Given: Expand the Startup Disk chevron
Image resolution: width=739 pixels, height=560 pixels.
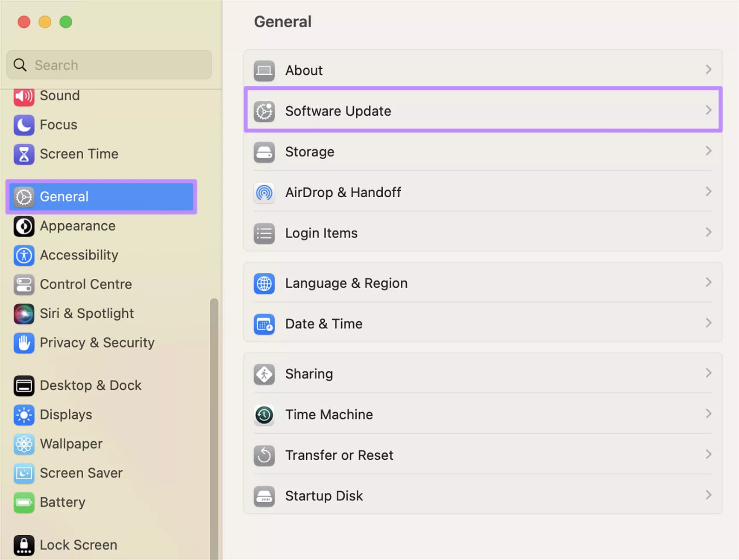Looking at the screenshot, I should (708, 495).
